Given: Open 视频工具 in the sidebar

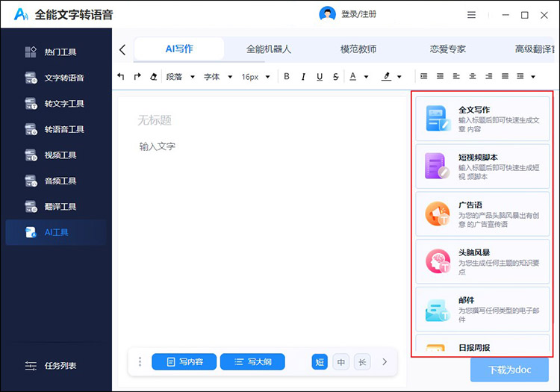Looking at the screenshot, I should tap(56, 155).
